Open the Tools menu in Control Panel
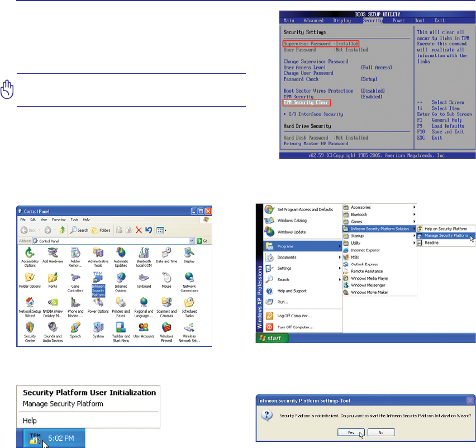Screen dimensions: 476x448 74,220
